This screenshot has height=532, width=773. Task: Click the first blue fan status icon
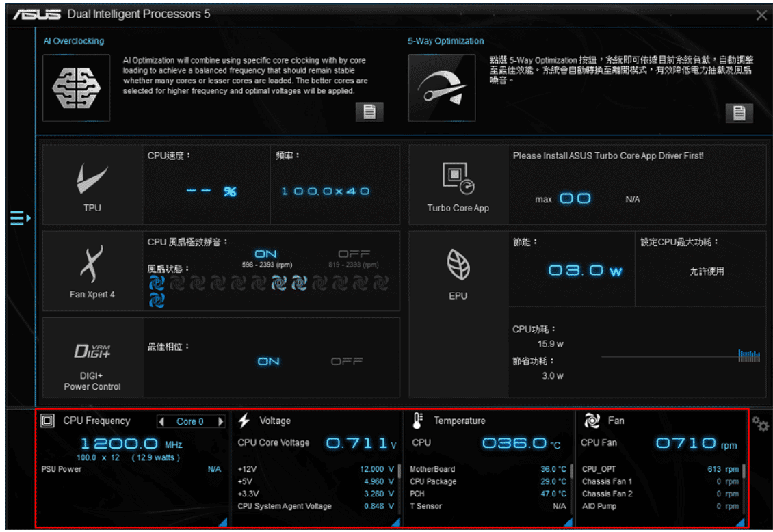157,282
